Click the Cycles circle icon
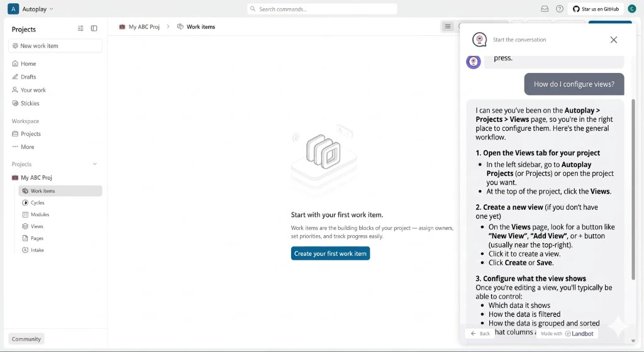The height and width of the screenshot is (352, 644). pyautogui.click(x=25, y=202)
